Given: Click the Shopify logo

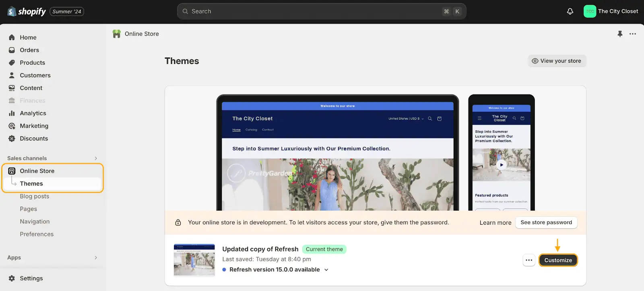Looking at the screenshot, I should tap(27, 12).
